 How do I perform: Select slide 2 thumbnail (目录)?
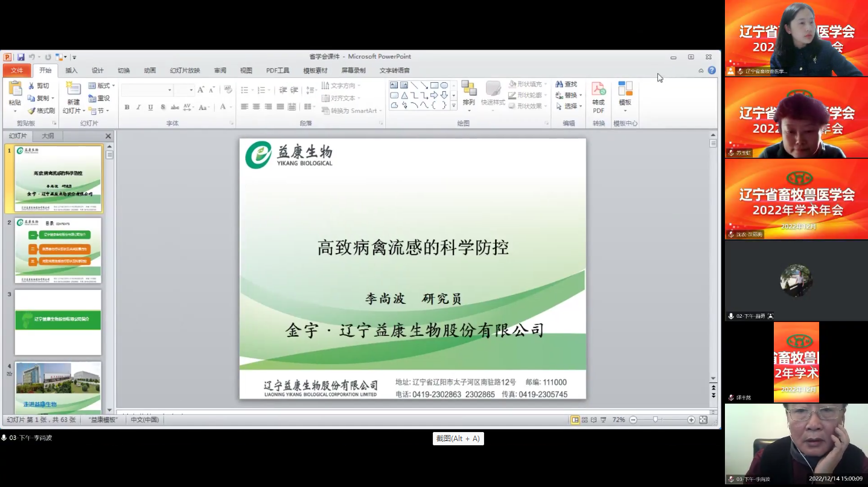pyautogui.click(x=58, y=250)
